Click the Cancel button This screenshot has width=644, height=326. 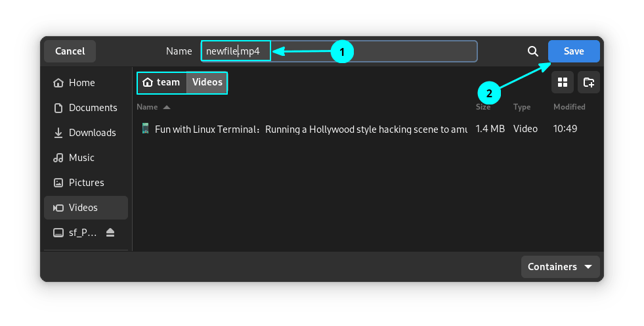[x=70, y=51]
